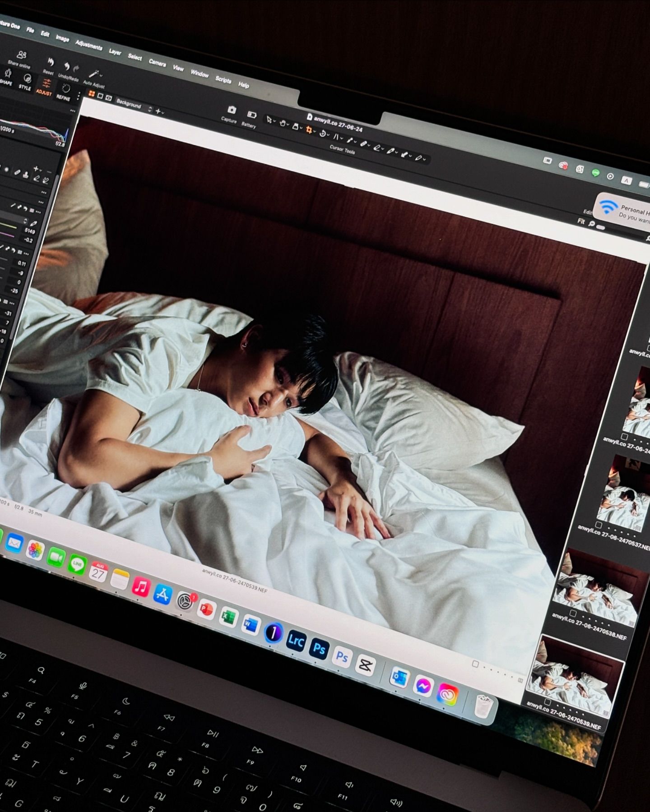The height and width of the screenshot is (812, 650).
Task: Click white balance value 5149 field
Action: [30, 231]
